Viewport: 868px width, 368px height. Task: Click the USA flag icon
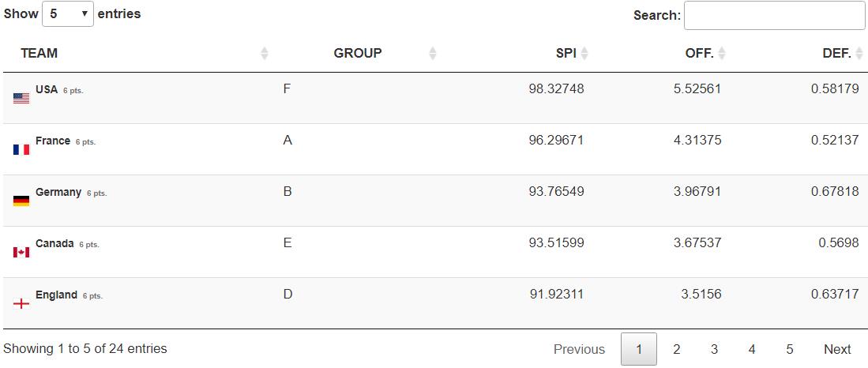[21, 99]
